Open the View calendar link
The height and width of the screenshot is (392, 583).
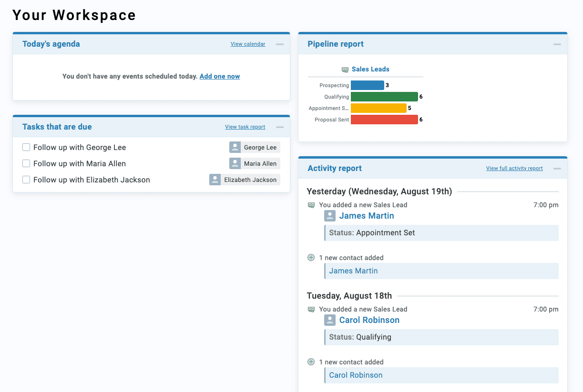click(248, 44)
